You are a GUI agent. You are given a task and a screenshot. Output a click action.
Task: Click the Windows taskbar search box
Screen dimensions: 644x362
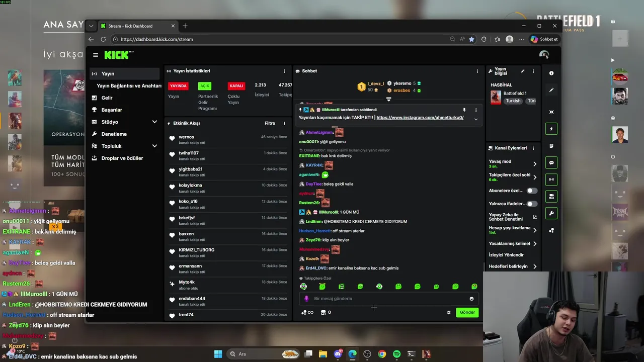264,354
